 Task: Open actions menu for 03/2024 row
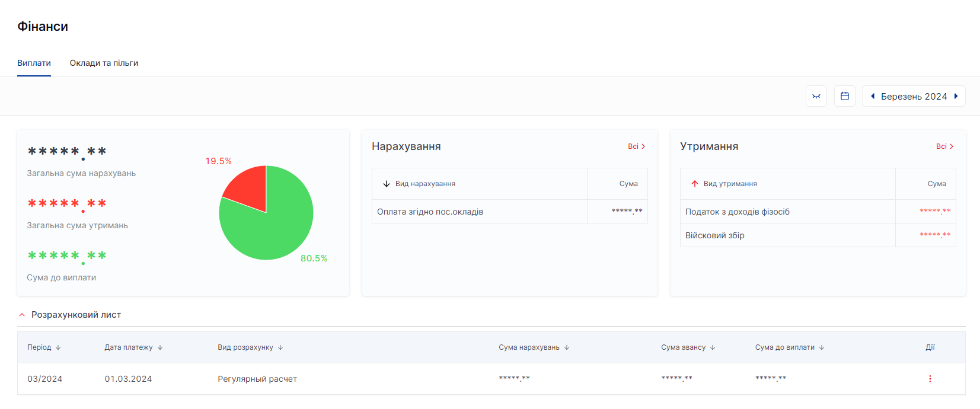(930, 379)
